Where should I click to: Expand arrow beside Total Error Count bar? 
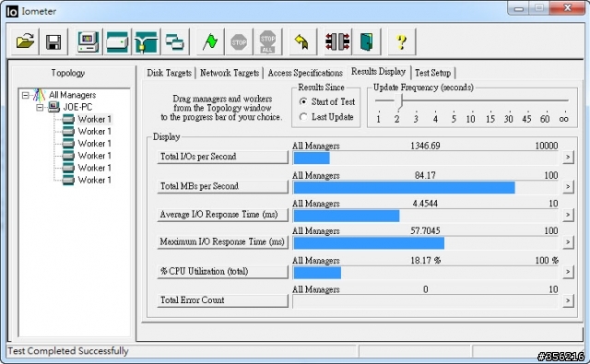[x=568, y=300]
